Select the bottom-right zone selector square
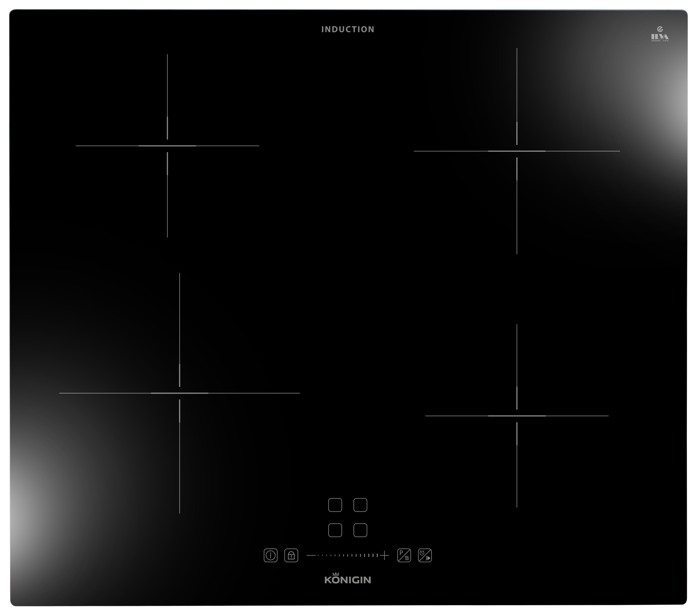Screen dimensions: 697x616 pos(360,530)
